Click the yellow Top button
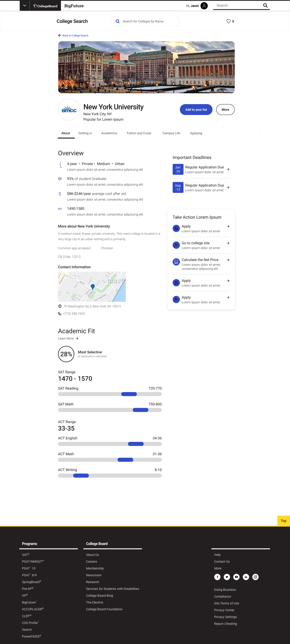Viewport: 290px width, 644px height. point(283,521)
